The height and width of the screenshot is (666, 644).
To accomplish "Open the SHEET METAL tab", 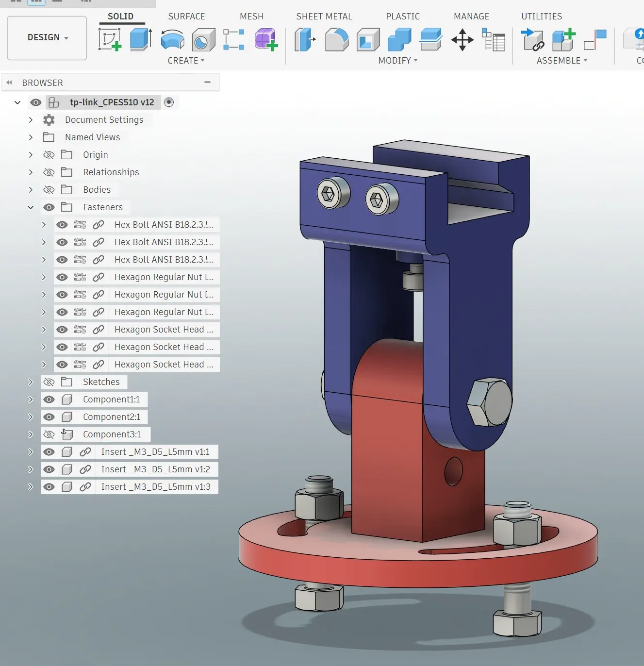I will (324, 16).
